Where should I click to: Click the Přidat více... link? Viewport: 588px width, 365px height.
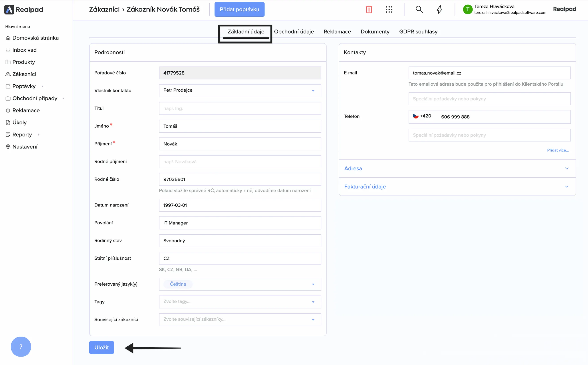point(558,150)
